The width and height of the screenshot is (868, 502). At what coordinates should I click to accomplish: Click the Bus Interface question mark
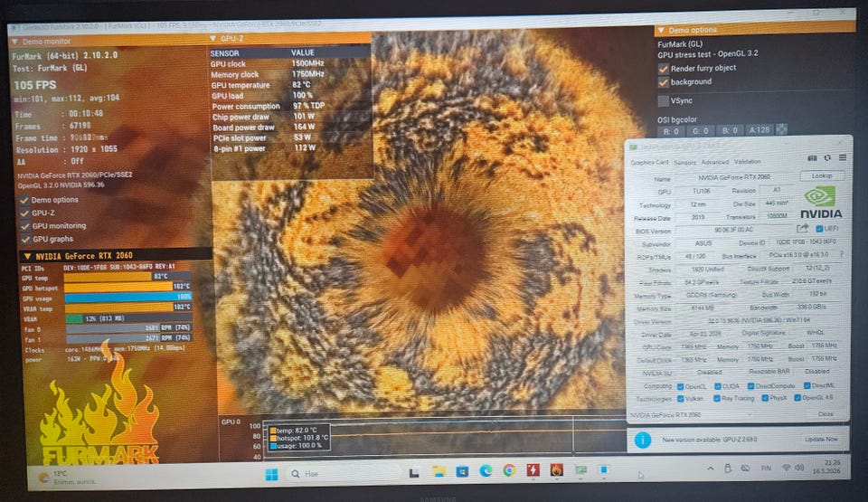click(842, 254)
